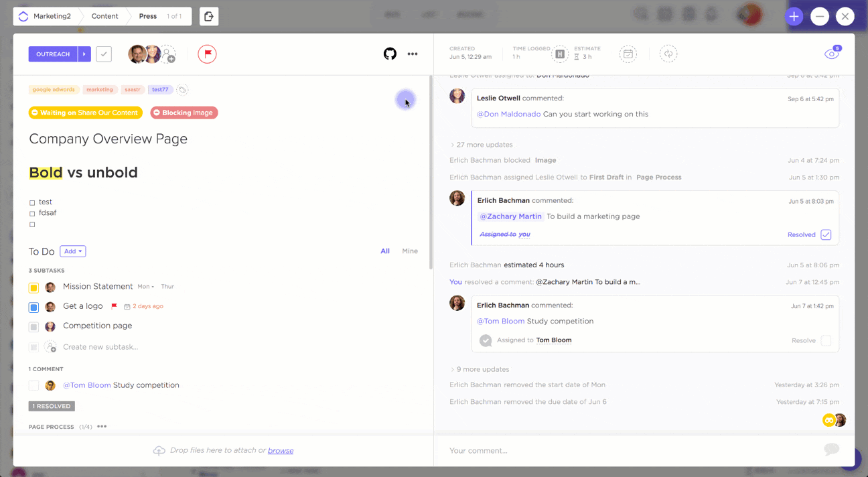This screenshot has width=868, height=477.
Task: Click the hourglass estimate icon
Action: click(577, 57)
